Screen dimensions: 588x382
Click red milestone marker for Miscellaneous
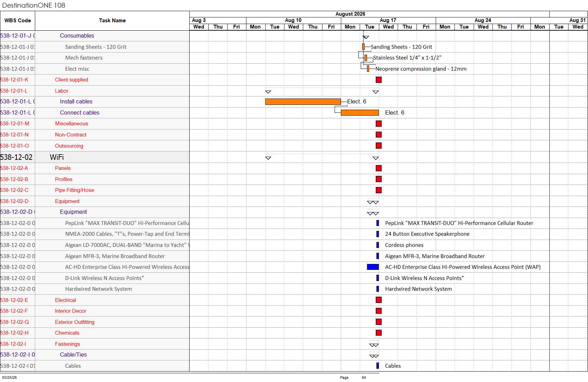tap(379, 124)
